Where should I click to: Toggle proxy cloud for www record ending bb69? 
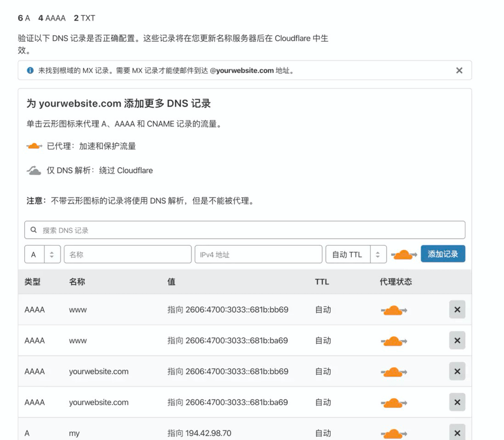point(394,310)
